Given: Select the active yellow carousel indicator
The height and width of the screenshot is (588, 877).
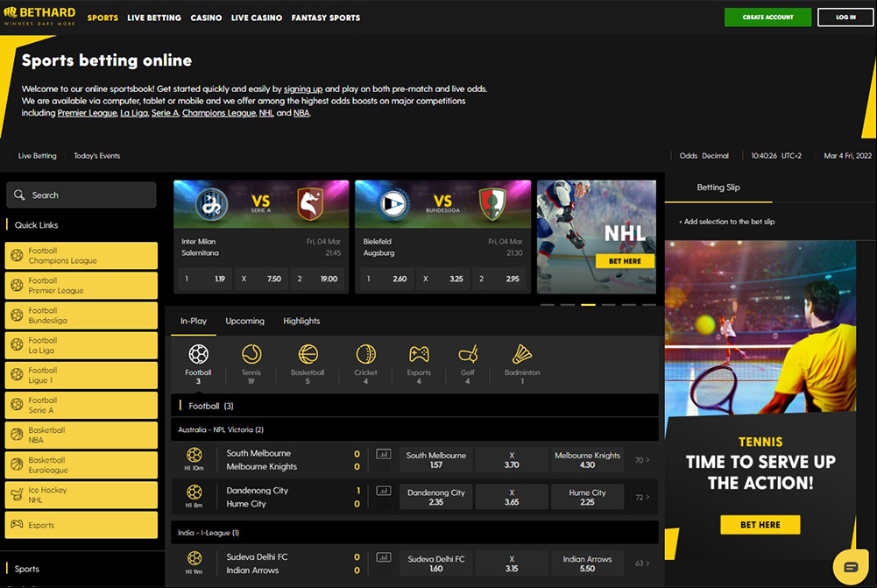Looking at the screenshot, I should (x=588, y=305).
